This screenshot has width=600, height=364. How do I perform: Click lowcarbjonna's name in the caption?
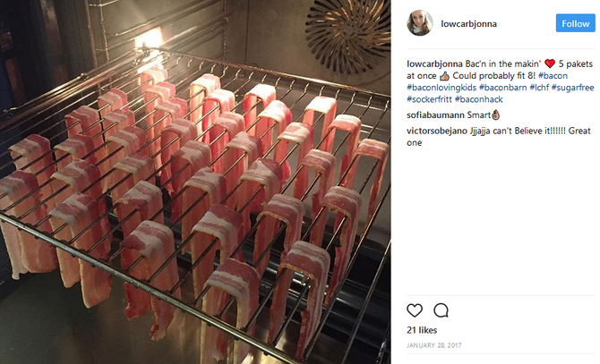click(x=434, y=63)
